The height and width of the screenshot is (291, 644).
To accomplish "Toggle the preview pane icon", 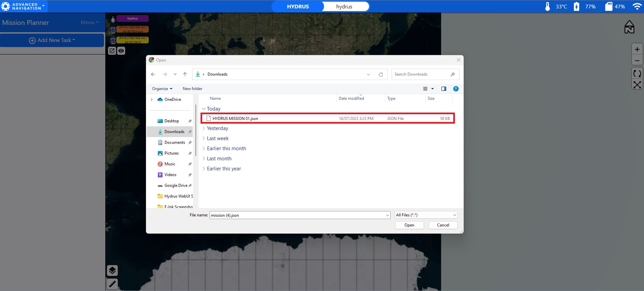I will 444,89.
